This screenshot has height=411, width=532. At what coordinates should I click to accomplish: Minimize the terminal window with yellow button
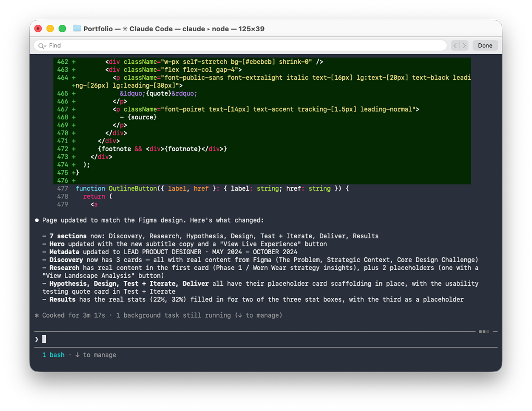[50, 29]
